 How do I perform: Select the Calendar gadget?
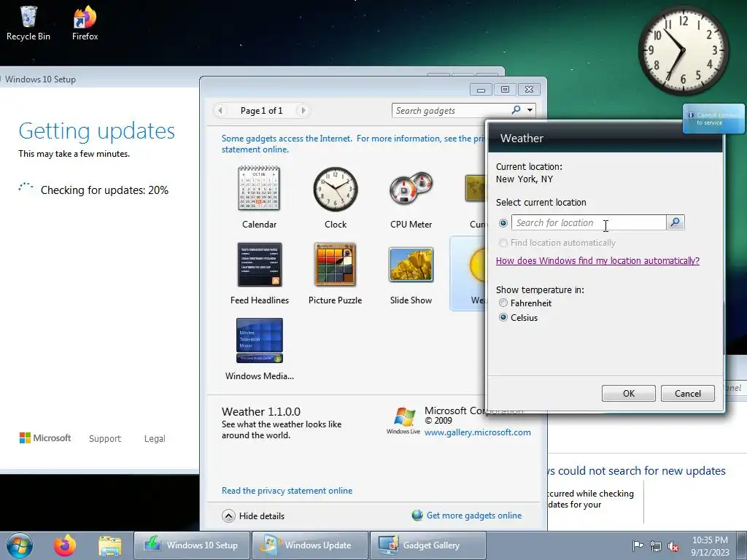tap(259, 197)
